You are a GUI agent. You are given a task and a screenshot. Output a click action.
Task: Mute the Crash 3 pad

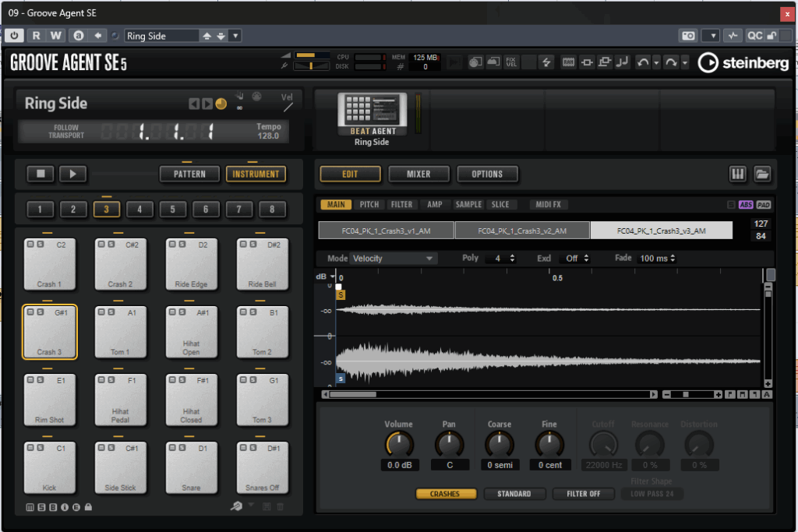(x=30, y=312)
